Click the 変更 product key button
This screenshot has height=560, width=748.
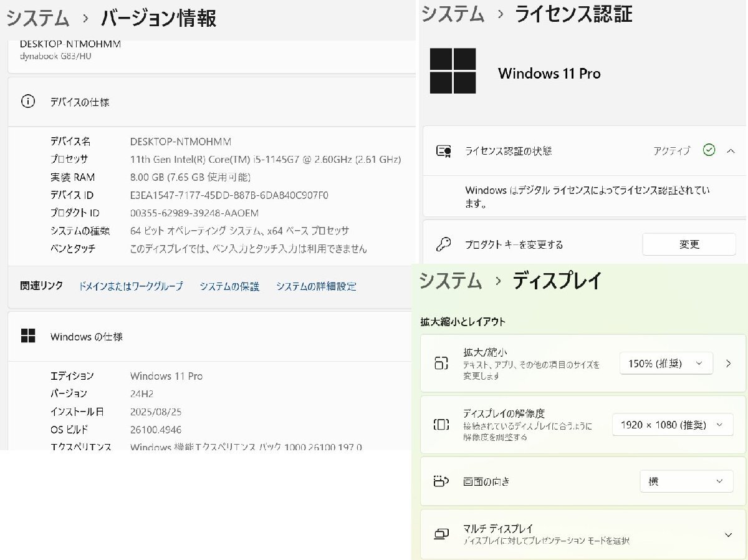pyautogui.click(x=689, y=244)
